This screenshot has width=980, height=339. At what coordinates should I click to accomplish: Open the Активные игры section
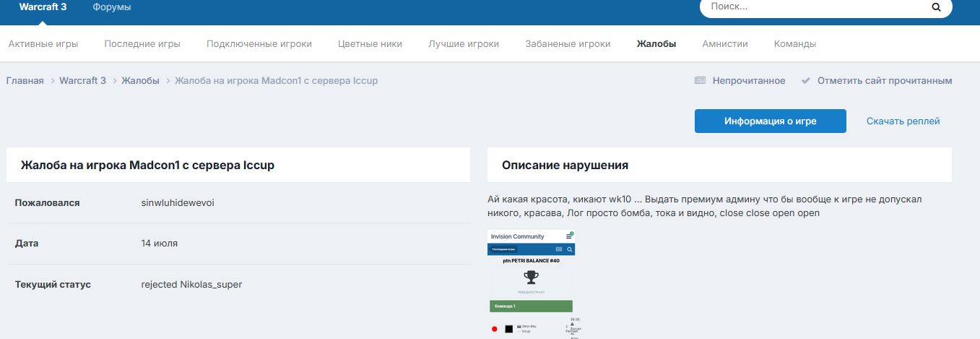click(43, 43)
